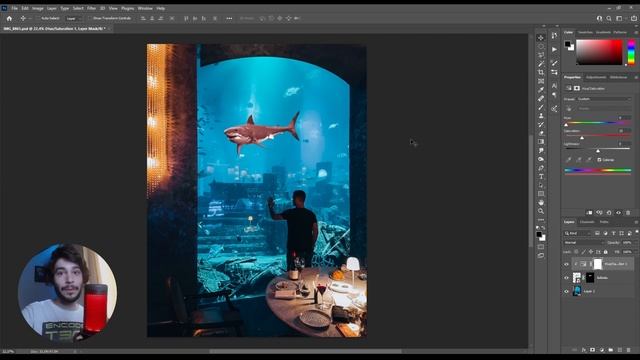Select the Pen tool

pos(541,168)
